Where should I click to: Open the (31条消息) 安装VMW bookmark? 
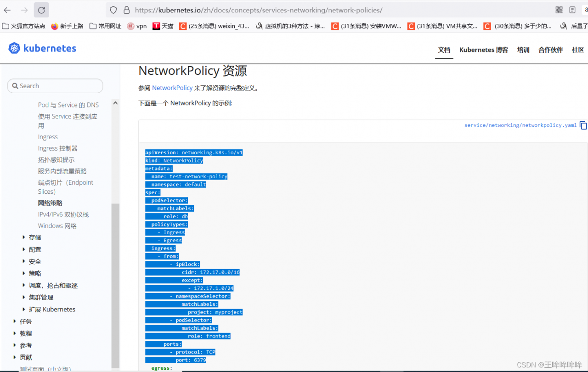coord(366,26)
